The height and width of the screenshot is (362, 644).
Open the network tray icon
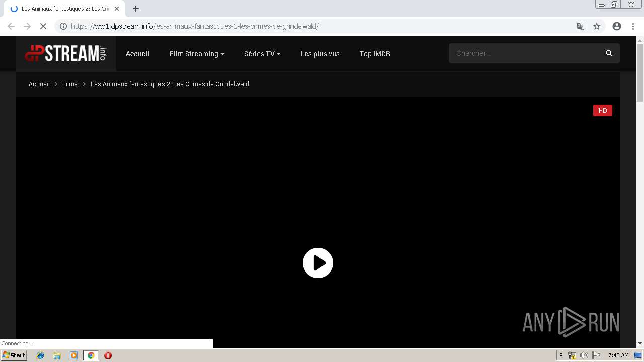572,355
